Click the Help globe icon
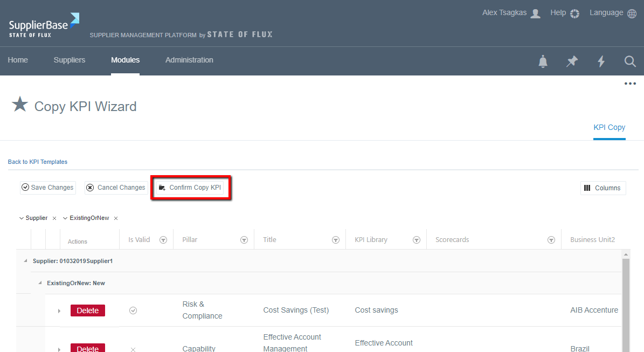 tap(574, 13)
